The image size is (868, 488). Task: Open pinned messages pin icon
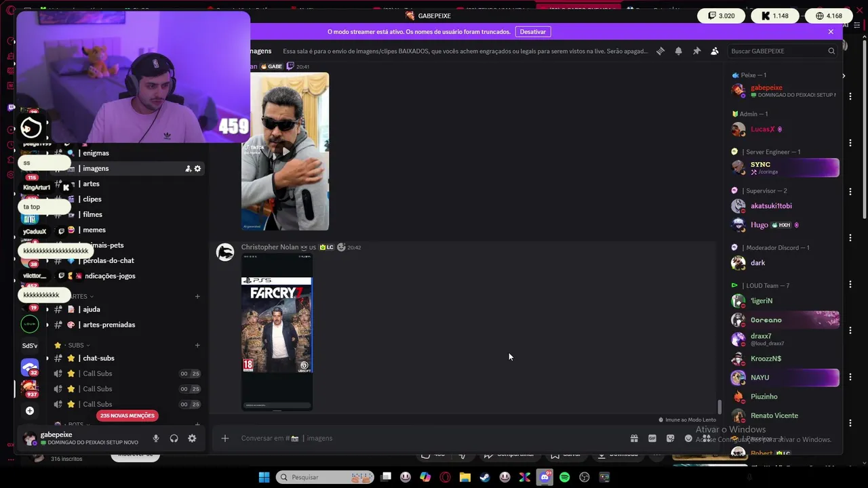pos(696,51)
